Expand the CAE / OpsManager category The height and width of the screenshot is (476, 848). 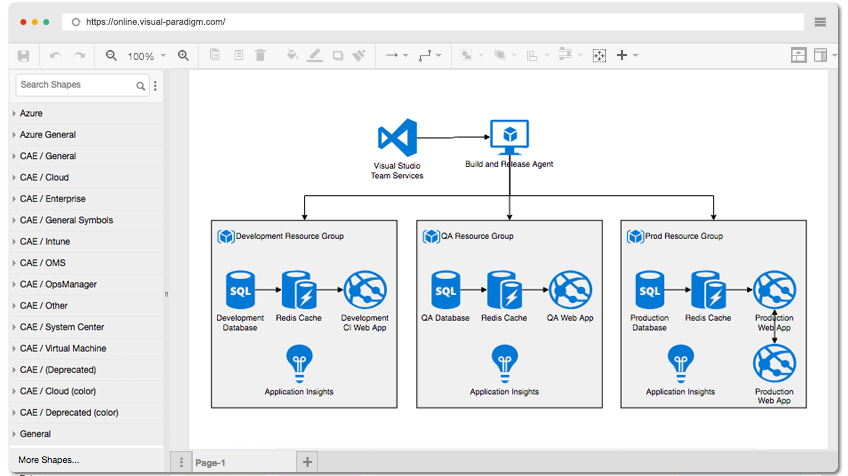click(87, 285)
